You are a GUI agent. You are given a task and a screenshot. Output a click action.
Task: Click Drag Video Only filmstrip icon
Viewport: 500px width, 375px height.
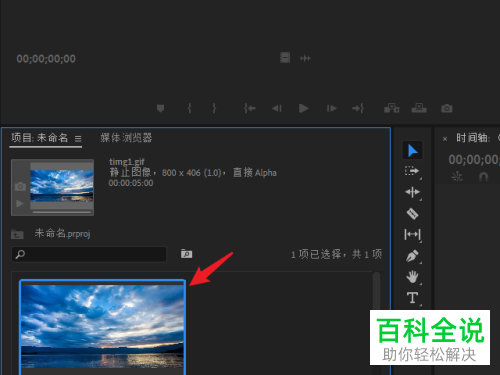[285, 58]
